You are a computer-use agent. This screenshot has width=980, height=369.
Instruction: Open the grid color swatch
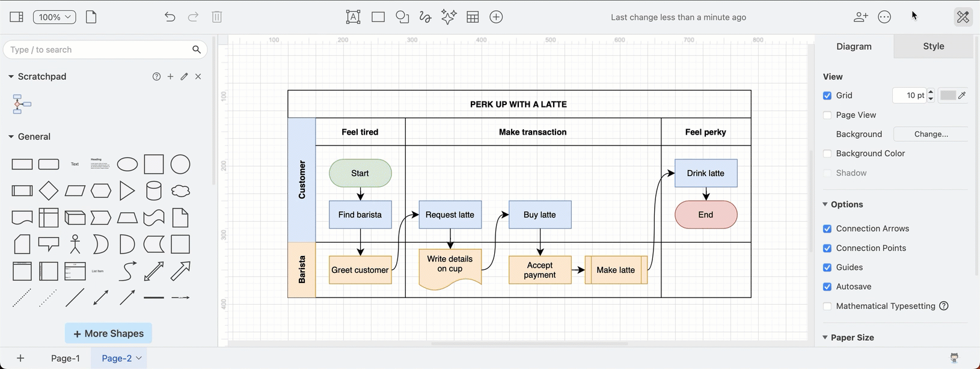click(x=948, y=96)
